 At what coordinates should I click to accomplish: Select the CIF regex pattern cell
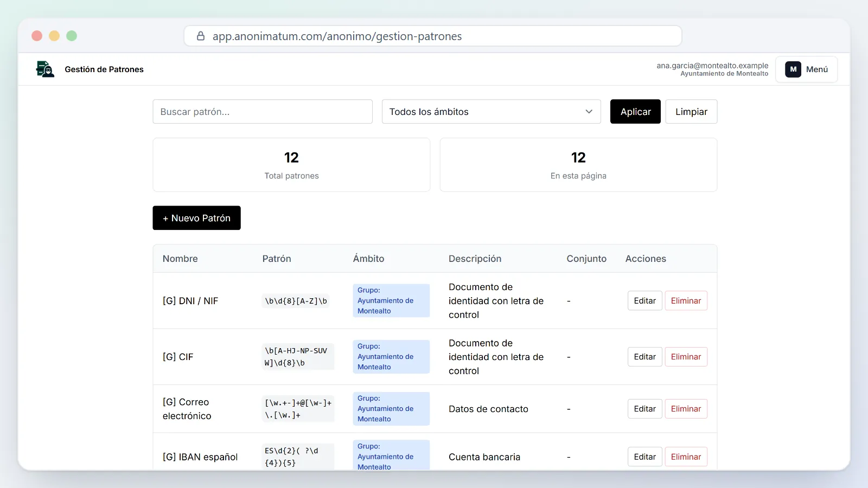click(298, 357)
